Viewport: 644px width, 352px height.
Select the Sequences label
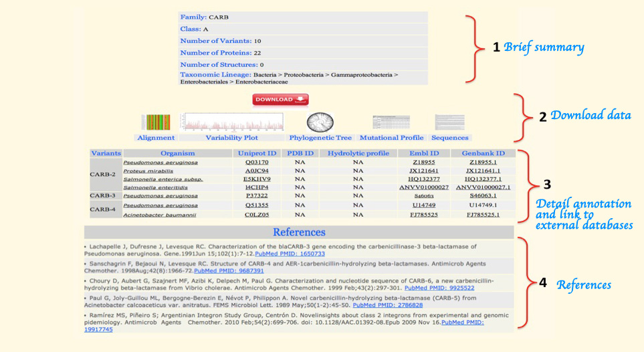[450, 138]
